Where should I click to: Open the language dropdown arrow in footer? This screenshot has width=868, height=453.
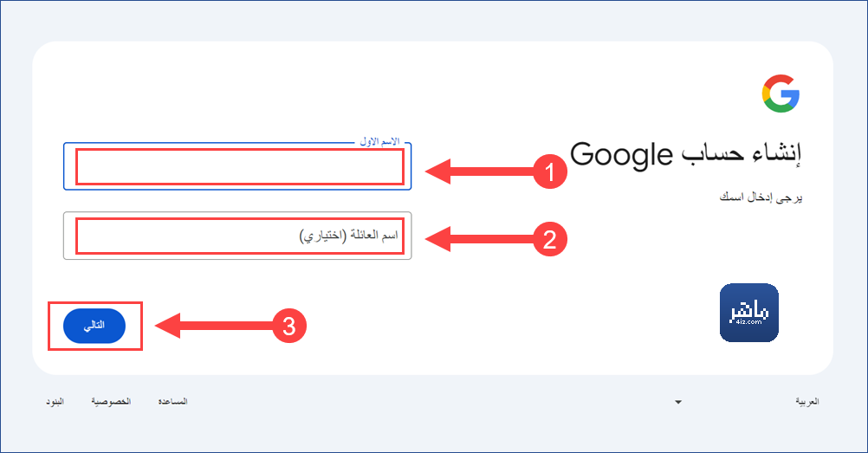(x=678, y=402)
